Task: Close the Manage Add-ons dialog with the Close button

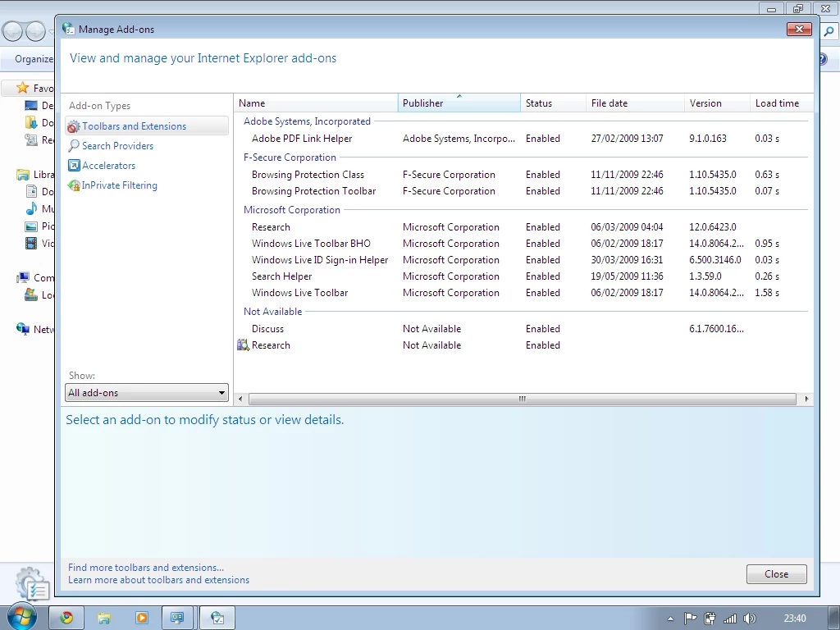Action: coord(776,573)
